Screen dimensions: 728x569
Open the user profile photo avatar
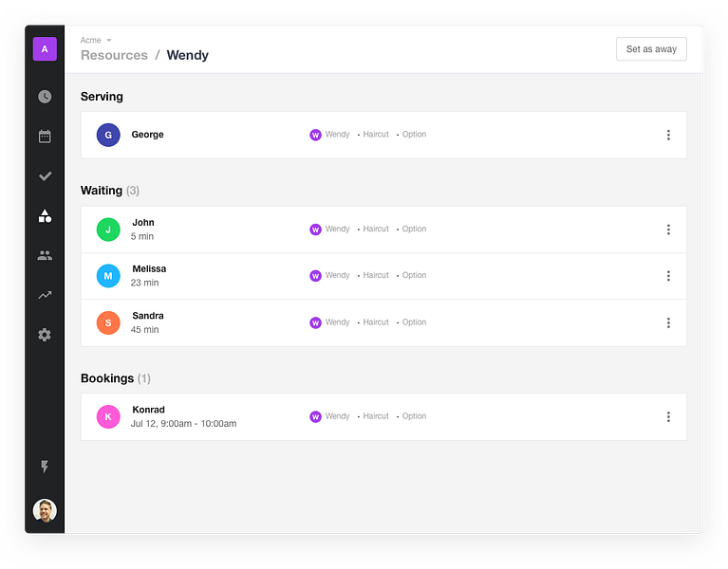[45, 510]
